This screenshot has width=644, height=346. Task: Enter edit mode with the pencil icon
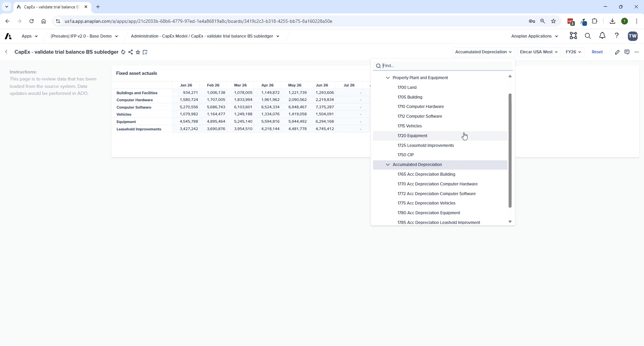[x=618, y=52]
